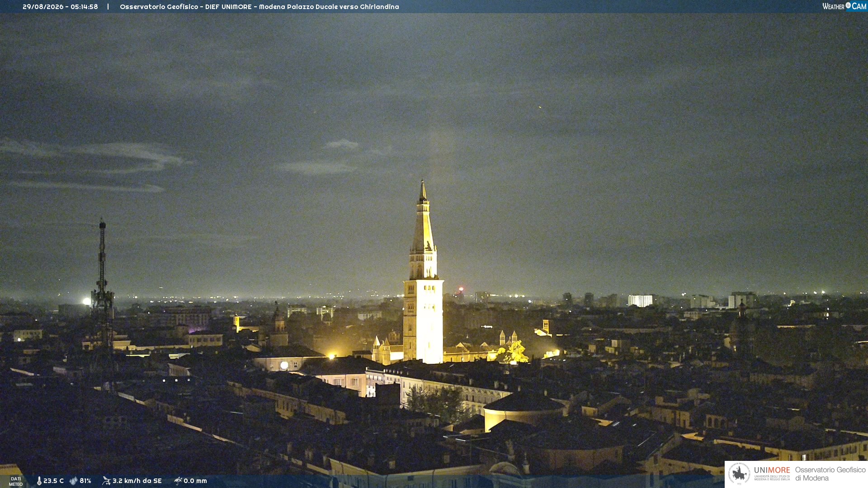This screenshot has width=868, height=488.
Task: Open the DATI METEO label
Action: (16, 481)
